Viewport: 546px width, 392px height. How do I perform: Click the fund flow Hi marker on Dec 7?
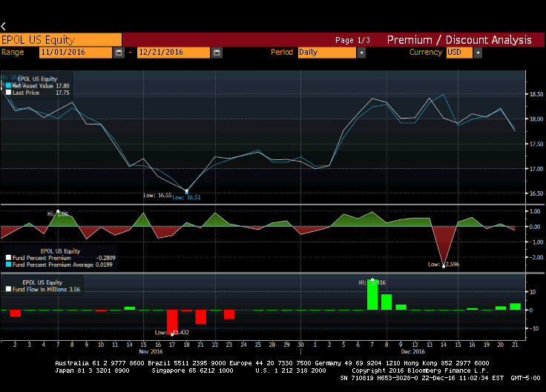tap(372, 280)
